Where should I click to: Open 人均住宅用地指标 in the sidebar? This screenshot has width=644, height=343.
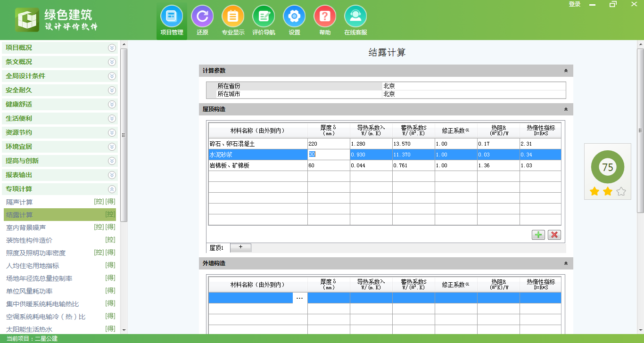(60, 266)
